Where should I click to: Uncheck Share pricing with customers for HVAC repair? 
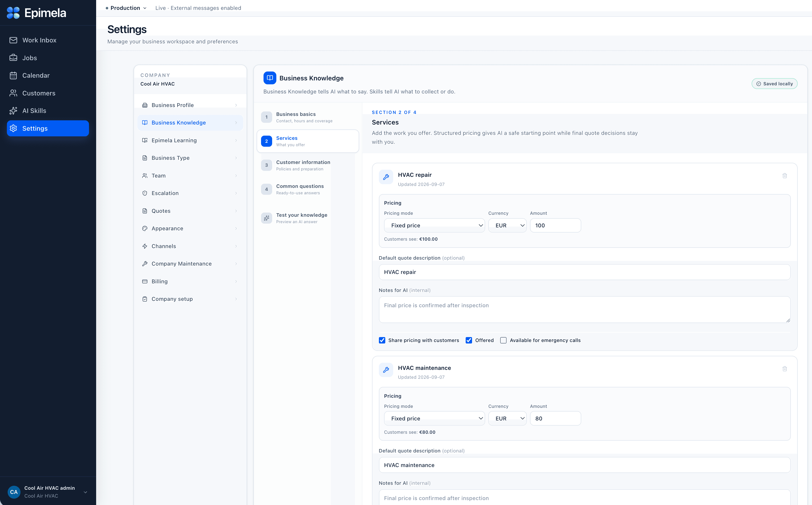click(382, 340)
